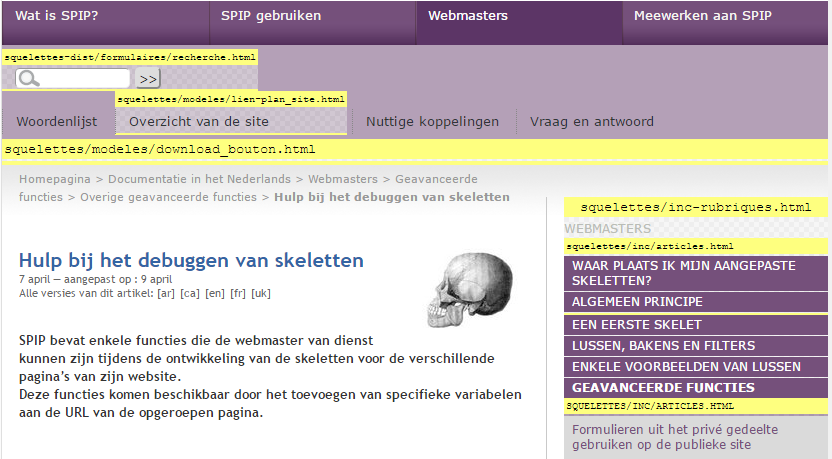
Task: Open the 'Meewerken aan SPIP' tab
Action: coord(702,16)
